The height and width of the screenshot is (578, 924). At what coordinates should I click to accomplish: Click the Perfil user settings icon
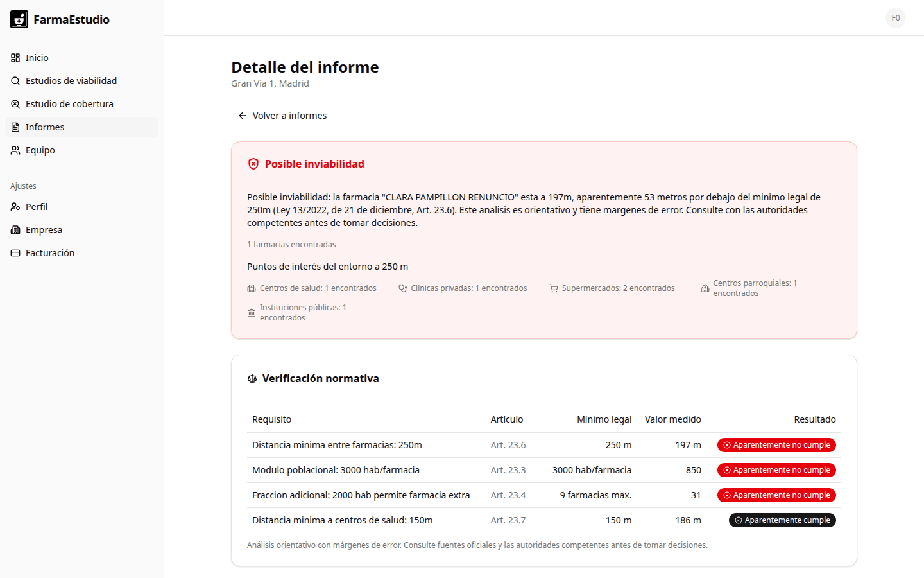tap(14, 206)
